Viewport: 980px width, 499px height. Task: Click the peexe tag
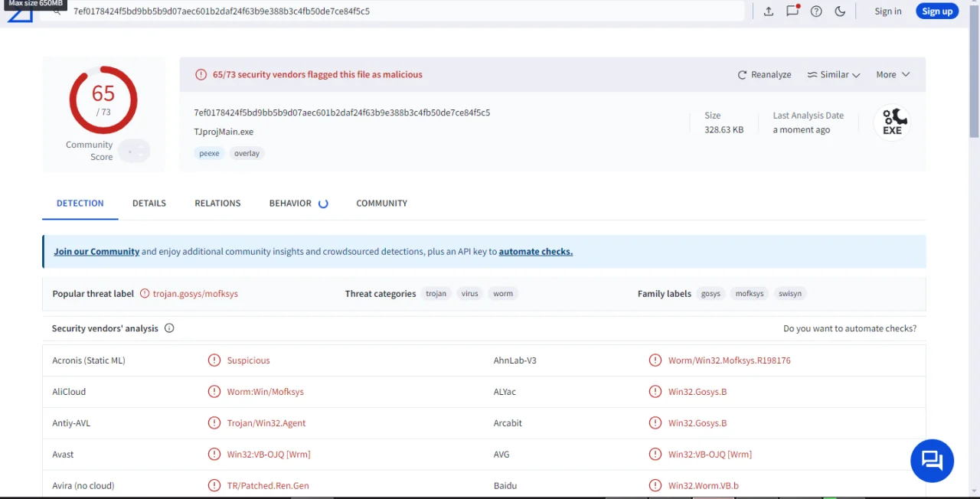tap(209, 153)
